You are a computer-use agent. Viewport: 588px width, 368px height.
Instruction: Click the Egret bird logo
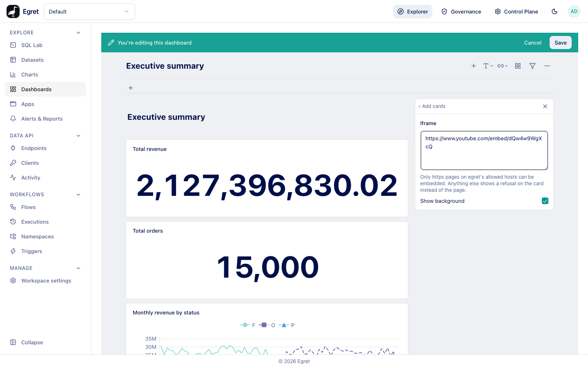point(13,11)
